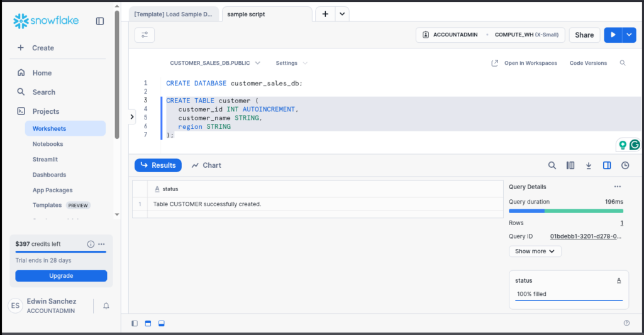Viewport: 644px width, 335px height.
Task: Open Code Versions
Action: click(588, 63)
